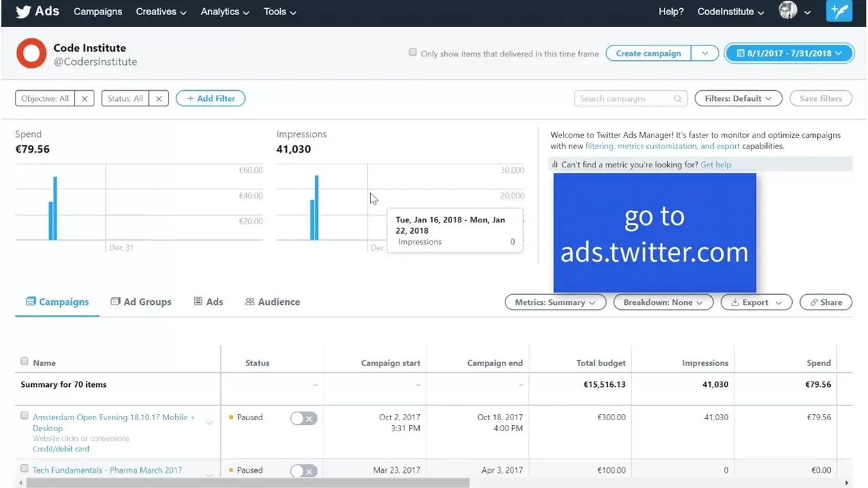The height and width of the screenshot is (488, 868).
Task: Tick the Amsterdam Open Evening campaign checkbox
Action: coord(24,415)
